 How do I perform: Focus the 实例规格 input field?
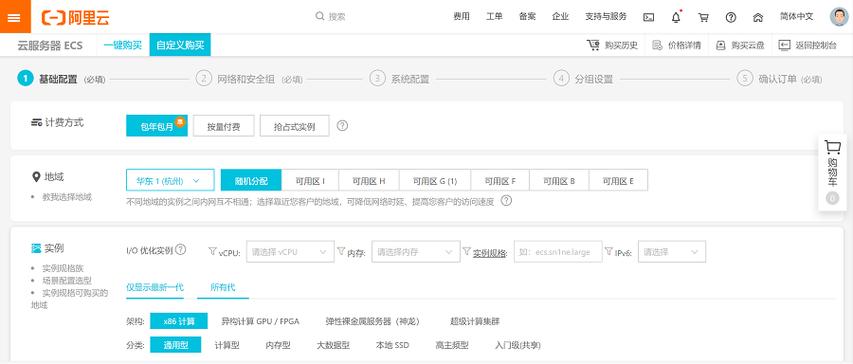(x=558, y=252)
